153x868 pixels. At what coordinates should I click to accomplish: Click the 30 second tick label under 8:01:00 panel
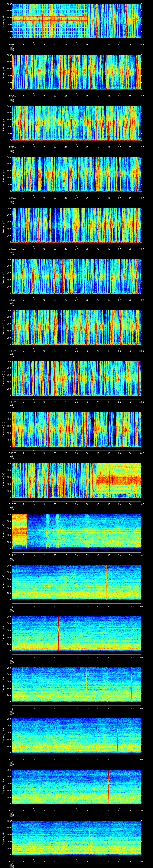point(77,44)
